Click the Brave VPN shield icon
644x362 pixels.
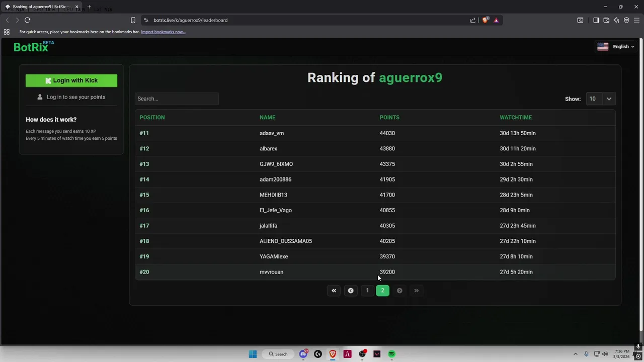pos(626,20)
